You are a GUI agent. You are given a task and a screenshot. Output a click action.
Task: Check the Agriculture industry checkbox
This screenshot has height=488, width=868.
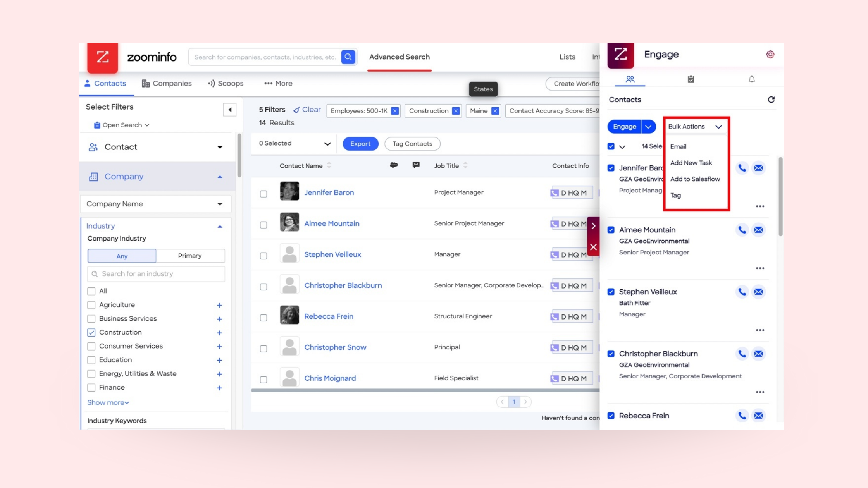(x=91, y=305)
